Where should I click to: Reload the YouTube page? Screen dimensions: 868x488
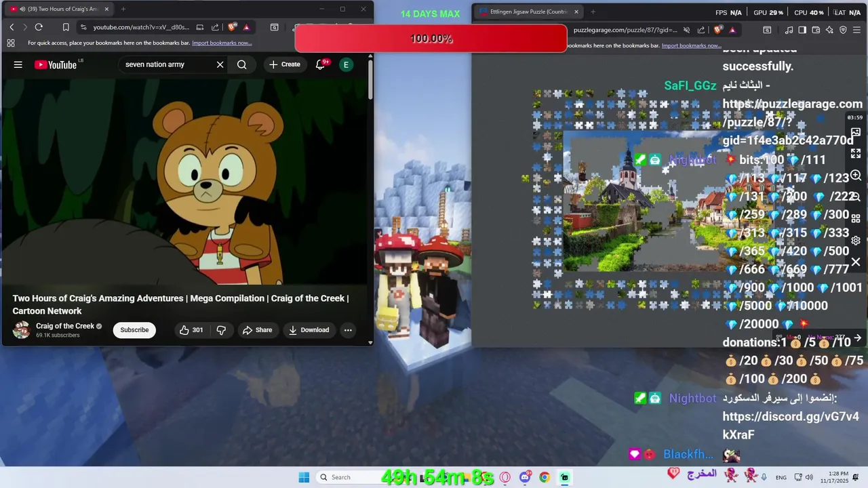(39, 27)
